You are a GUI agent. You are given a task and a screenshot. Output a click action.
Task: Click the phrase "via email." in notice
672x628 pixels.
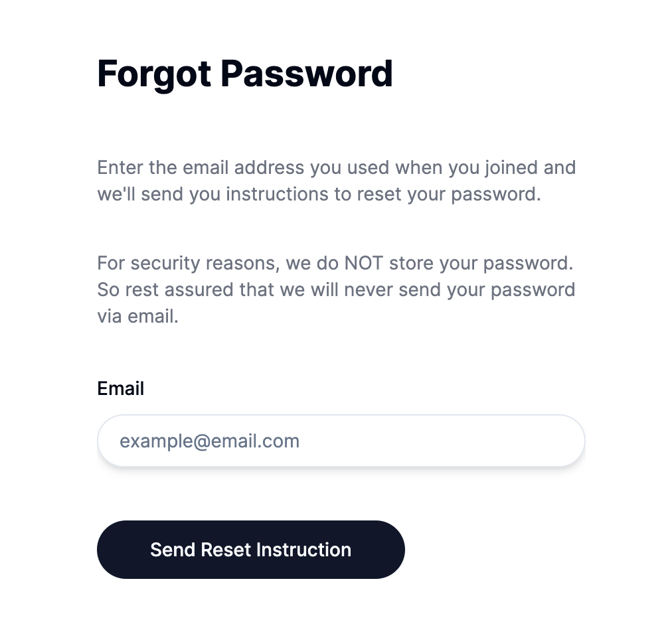click(137, 316)
